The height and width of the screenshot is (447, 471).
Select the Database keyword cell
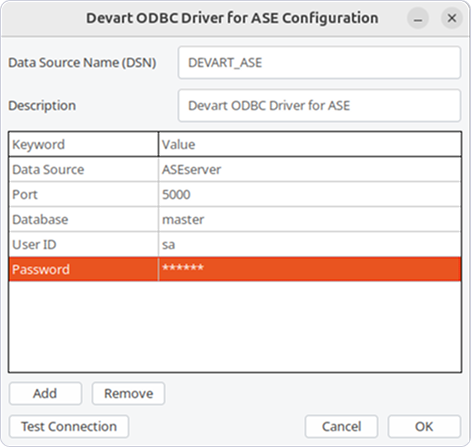[x=83, y=219]
